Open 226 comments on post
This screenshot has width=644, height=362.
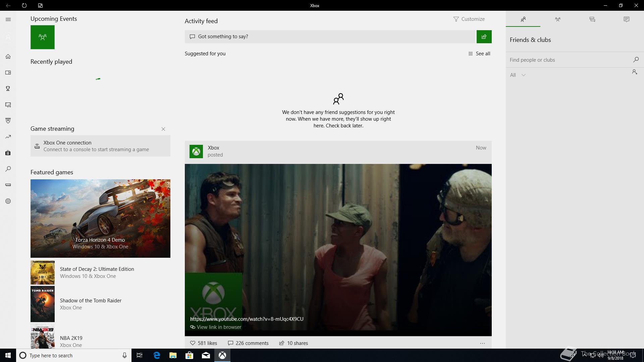[248, 343]
